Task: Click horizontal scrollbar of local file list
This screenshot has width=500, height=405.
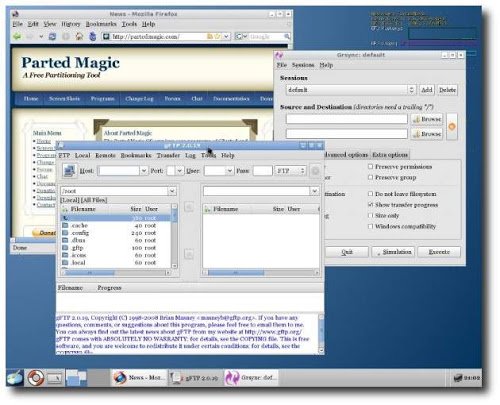Action: click(x=116, y=273)
